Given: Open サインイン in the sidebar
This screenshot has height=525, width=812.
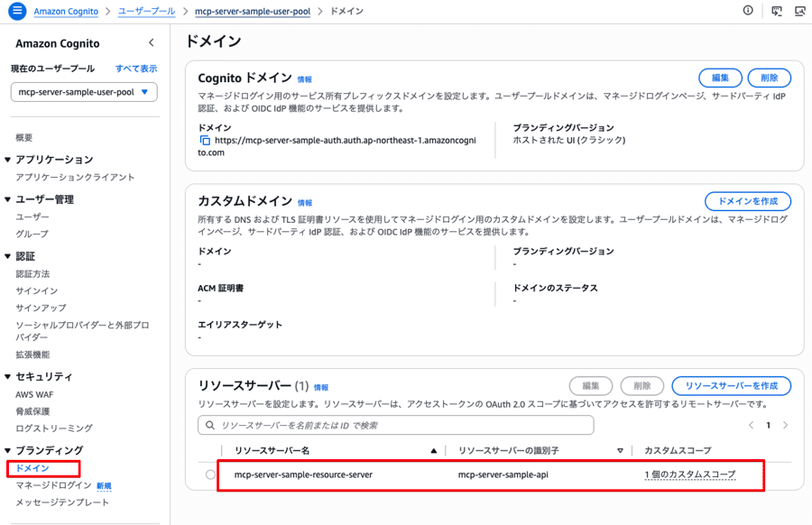Looking at the screenshot, I should tap(36, 290).
